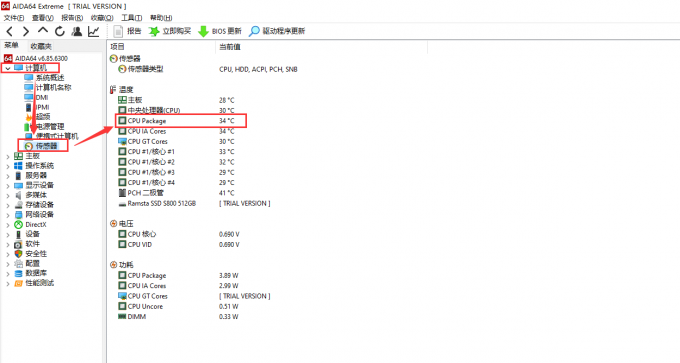
Task: Expand the 存储设备 tree node
Action: coord(8,205)
